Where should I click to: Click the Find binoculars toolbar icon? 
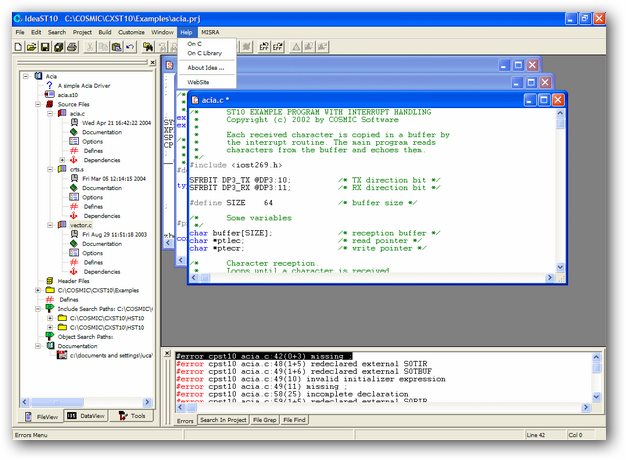click(148, 47)
